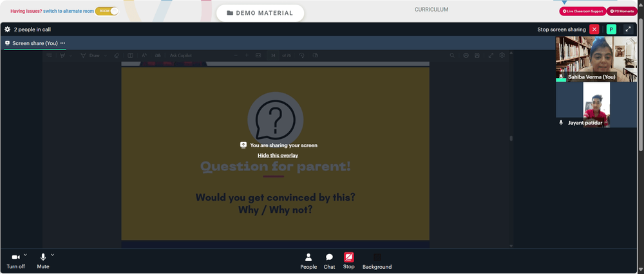The image size is (644, 274).
Task: Open the Chat panel
Action: click(329, 261)
